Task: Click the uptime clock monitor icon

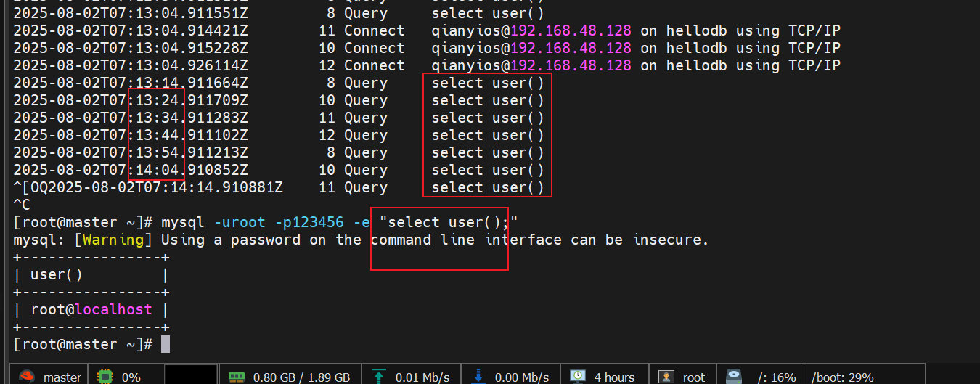Action: click(x=578, y=377)
